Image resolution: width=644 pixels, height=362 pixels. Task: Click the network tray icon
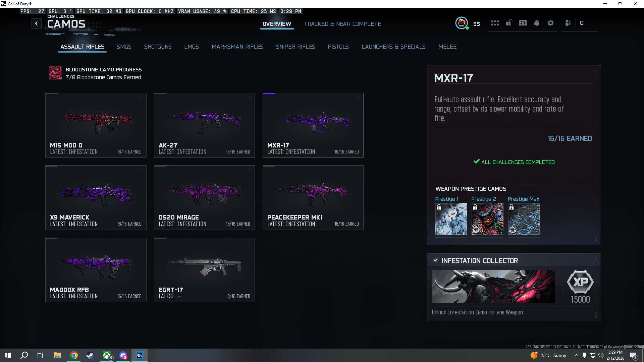coord(593,355)
